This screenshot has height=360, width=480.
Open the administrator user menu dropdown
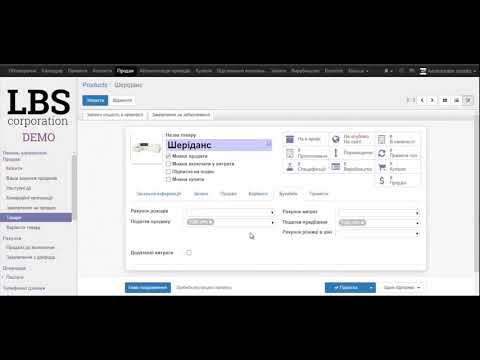pyautogui.click(x=452, y=71)
